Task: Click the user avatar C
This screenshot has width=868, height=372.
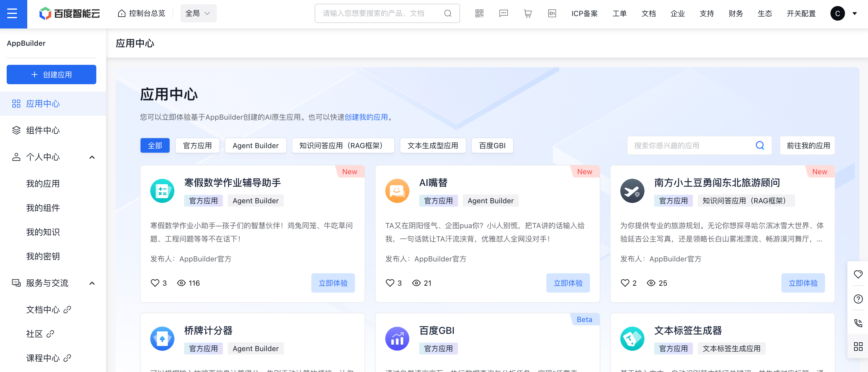Action: [837, 13]
